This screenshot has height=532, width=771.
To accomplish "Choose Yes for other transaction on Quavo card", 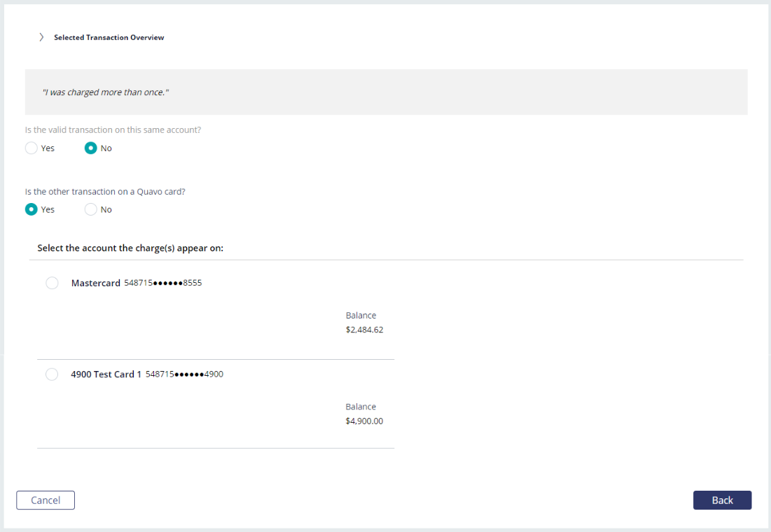I will point(31,209).
